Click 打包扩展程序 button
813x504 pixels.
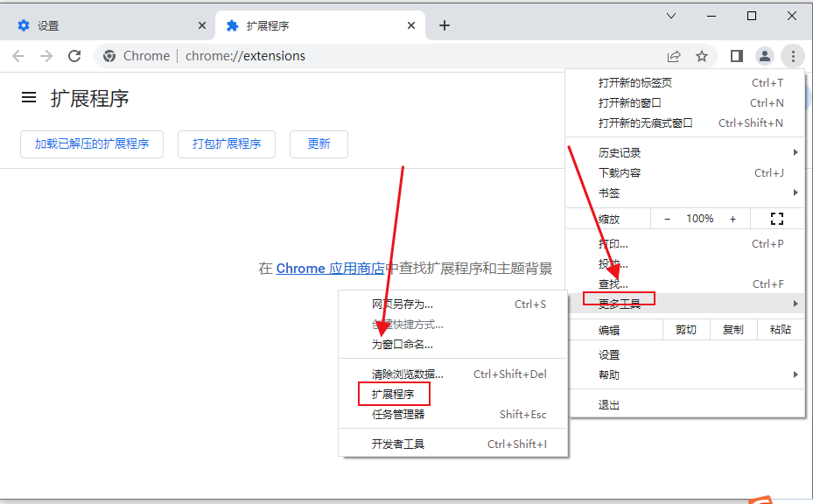tap(227, 143)
